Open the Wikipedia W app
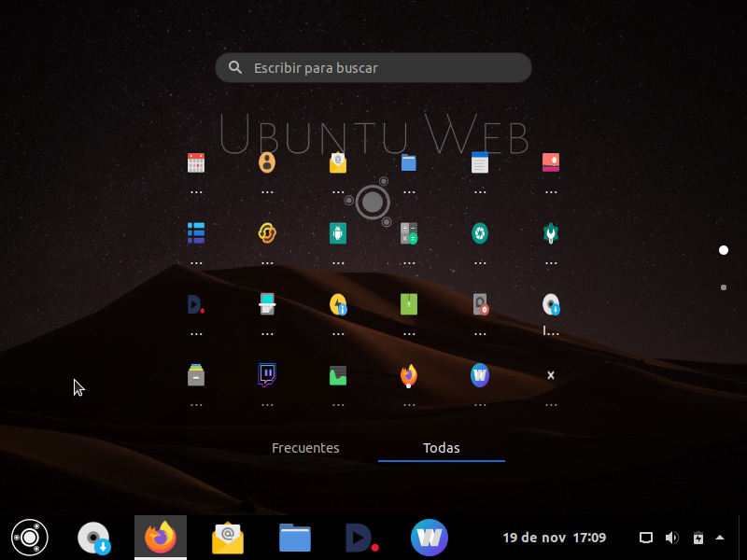Image resolution: width=747 pixels, height=560 pixels. pos(479,376)
